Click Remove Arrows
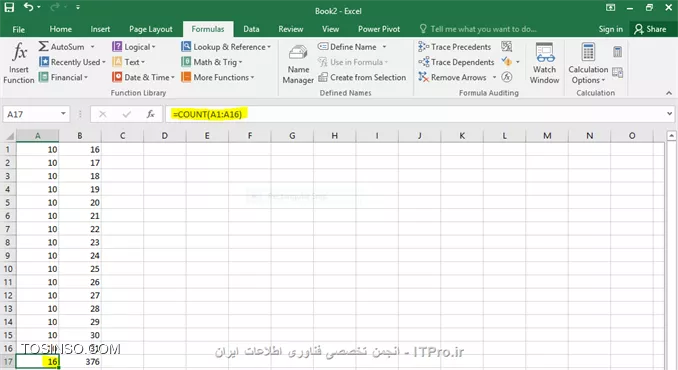 452,77
